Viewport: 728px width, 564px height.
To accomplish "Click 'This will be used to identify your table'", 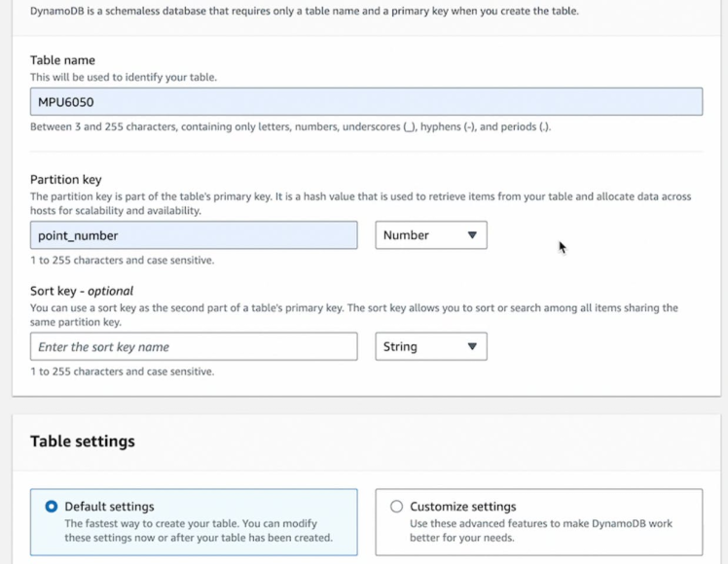I will coord(124,77).
